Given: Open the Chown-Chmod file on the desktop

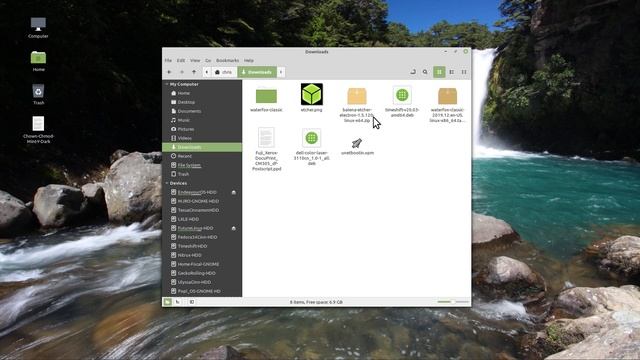Looking at the screenshot, I should 38,129.
